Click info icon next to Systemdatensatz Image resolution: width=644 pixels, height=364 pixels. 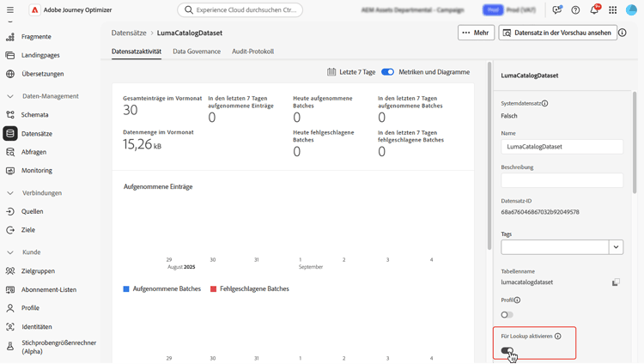pos(545,104)
